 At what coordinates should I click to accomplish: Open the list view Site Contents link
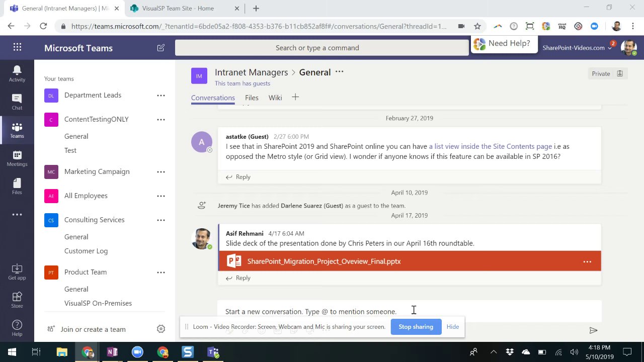[491, 146]
